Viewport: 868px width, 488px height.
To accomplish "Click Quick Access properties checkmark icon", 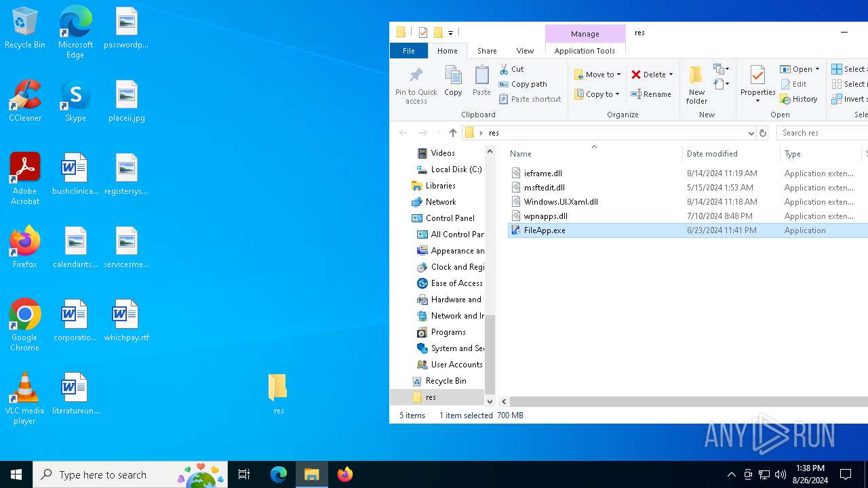I will click(x=423, y=33).
